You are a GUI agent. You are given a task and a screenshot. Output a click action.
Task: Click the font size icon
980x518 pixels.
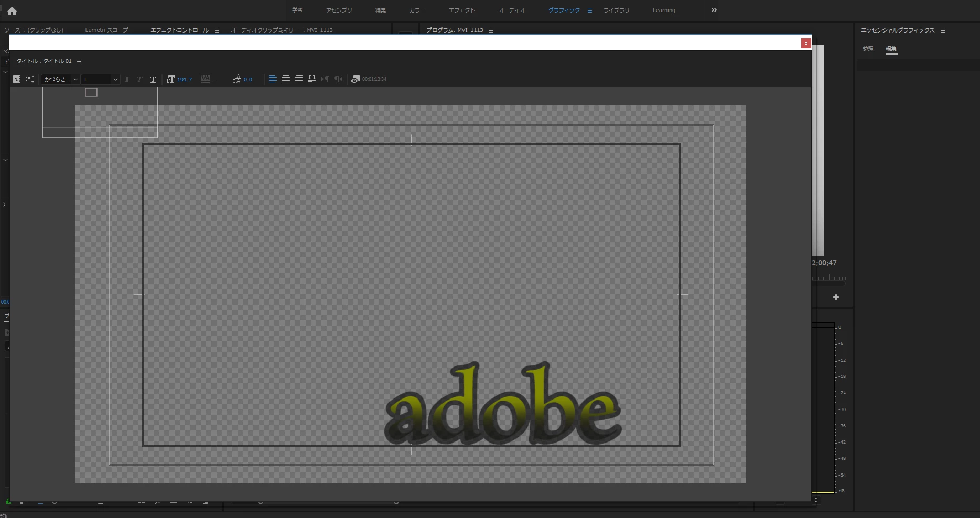click(170, 79)
